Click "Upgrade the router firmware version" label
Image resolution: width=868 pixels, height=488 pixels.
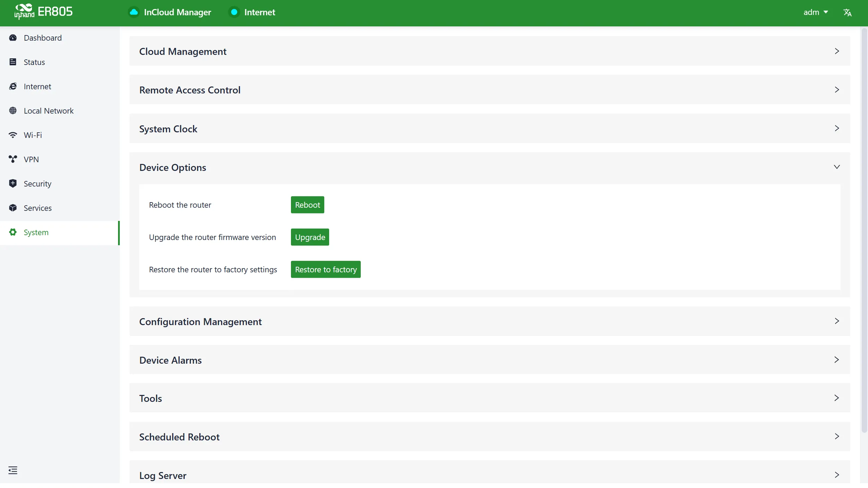(x=212, y=237)
